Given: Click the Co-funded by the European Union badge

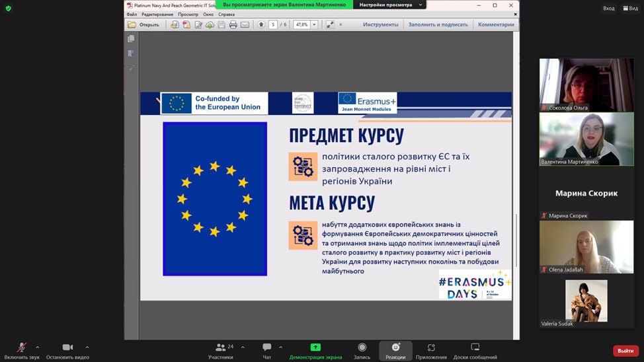Looking at the screenshot, I should click(214, 103).
